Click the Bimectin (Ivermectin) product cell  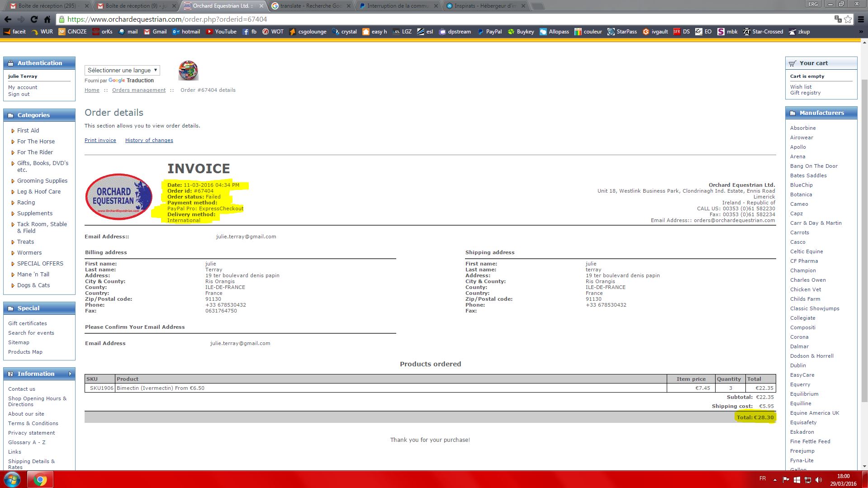(x=391, y=388)
